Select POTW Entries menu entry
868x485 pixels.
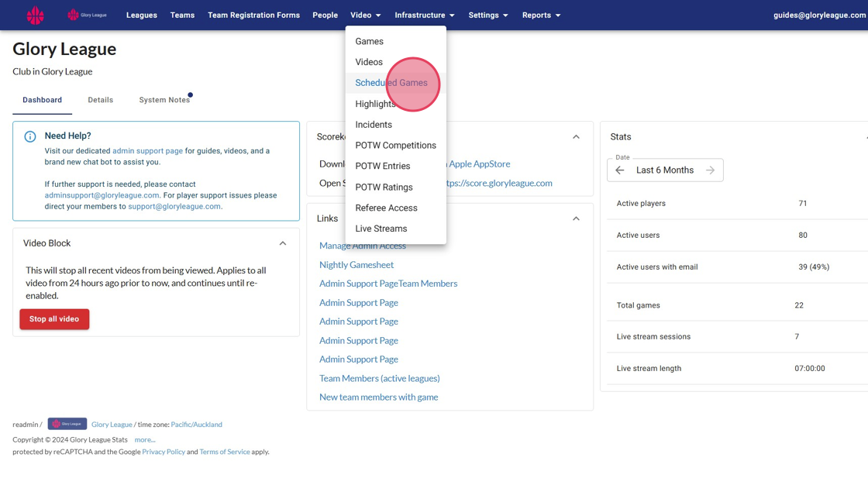pyautogui.click(x=396, y=166)
